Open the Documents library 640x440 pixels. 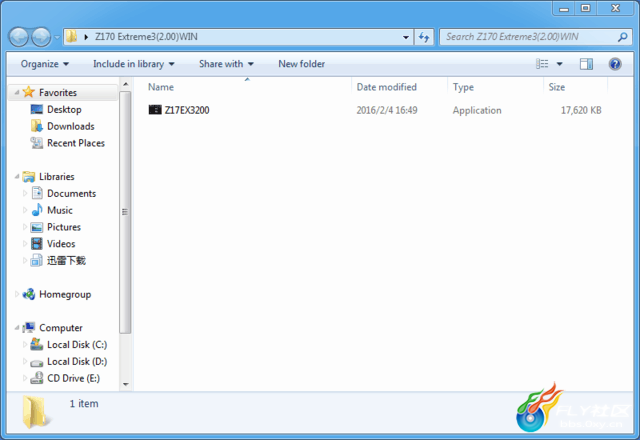click(x=71, y=193)
